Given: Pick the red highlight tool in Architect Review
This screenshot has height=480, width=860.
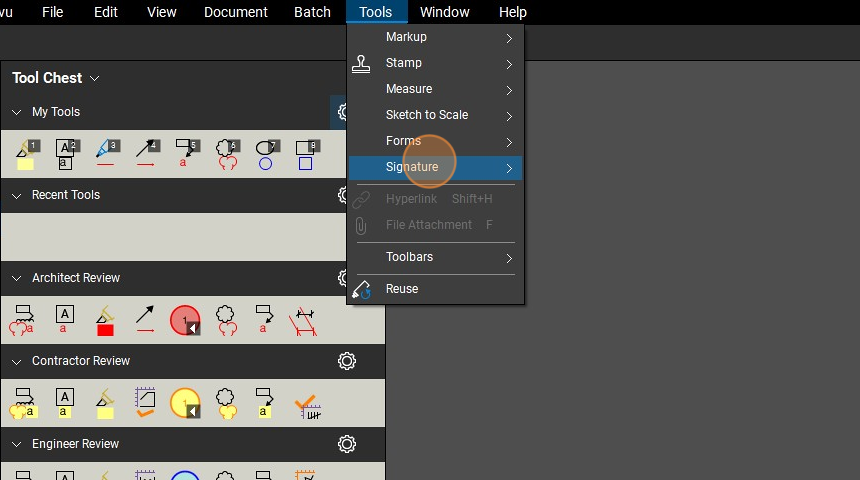Looking at the screenshot, I should tap(105, 320).
